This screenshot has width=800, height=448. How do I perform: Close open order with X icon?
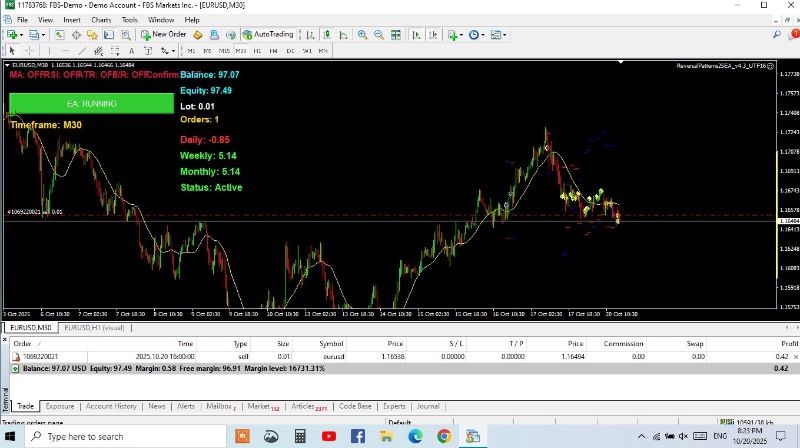tap(795, 356)
